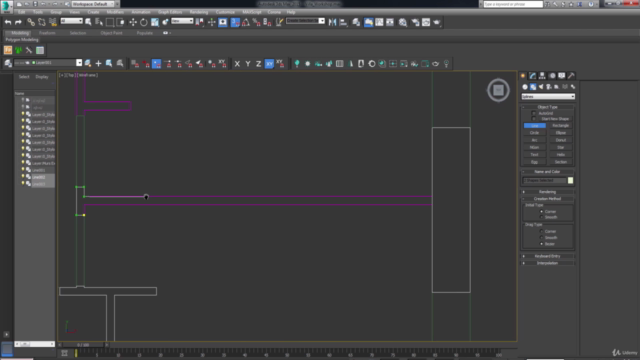640x360 pixels.
Task: Click the shapes selected name field
Action: (544, 180)
